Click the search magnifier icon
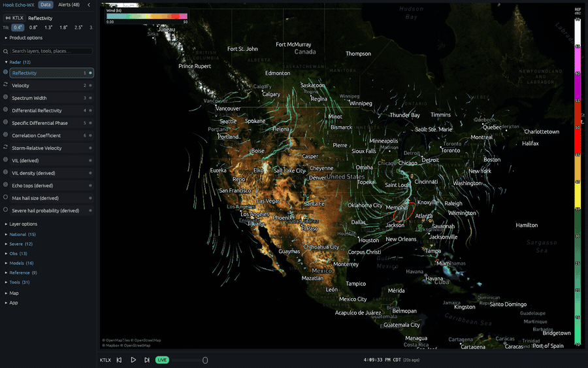Viewport: 588px width, 368px height. (6, 52)
